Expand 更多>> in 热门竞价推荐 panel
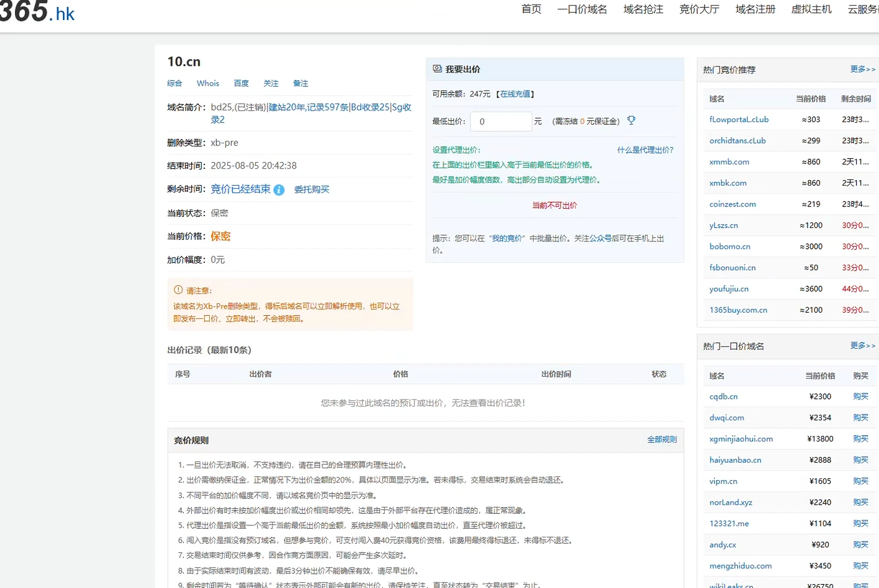 [x=862, y=69]
